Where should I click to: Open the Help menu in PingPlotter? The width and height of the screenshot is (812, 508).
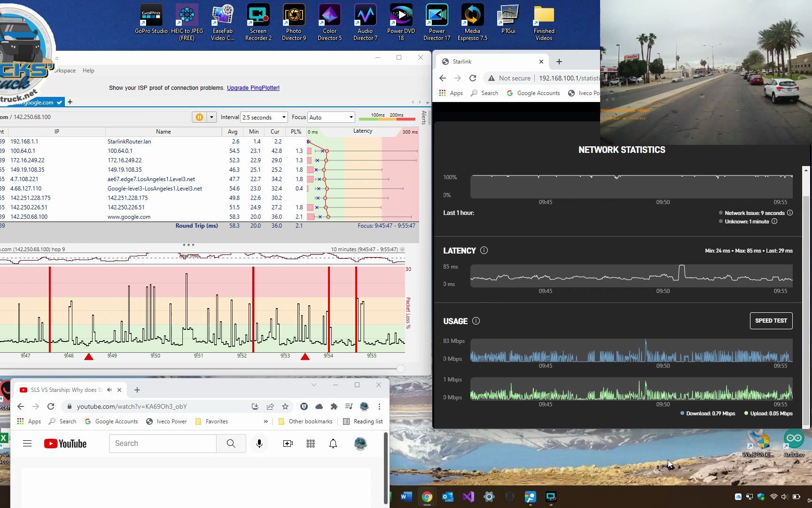[88, 71]
